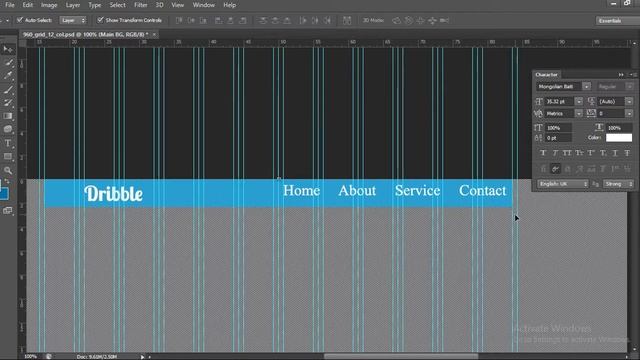
Task: Select the Zoom tool
Action: [8, 170]
